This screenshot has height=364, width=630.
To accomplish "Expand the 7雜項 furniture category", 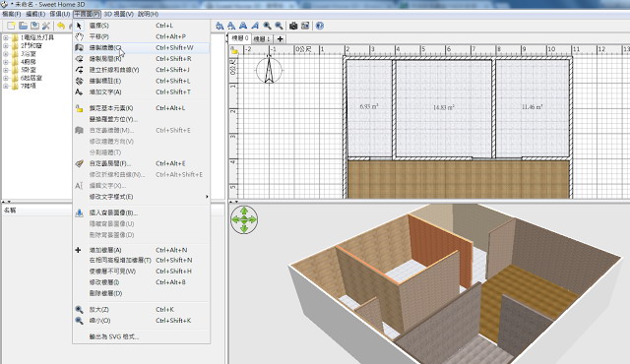I will click(6, 86).
